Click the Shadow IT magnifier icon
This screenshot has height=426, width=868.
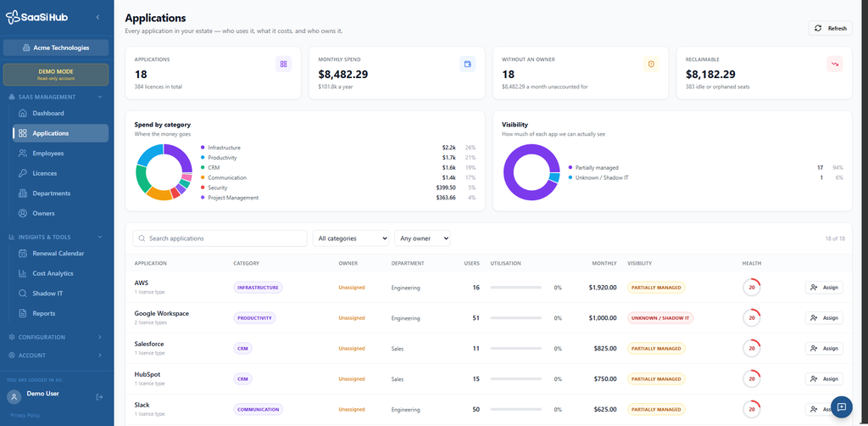click(23, 293)
